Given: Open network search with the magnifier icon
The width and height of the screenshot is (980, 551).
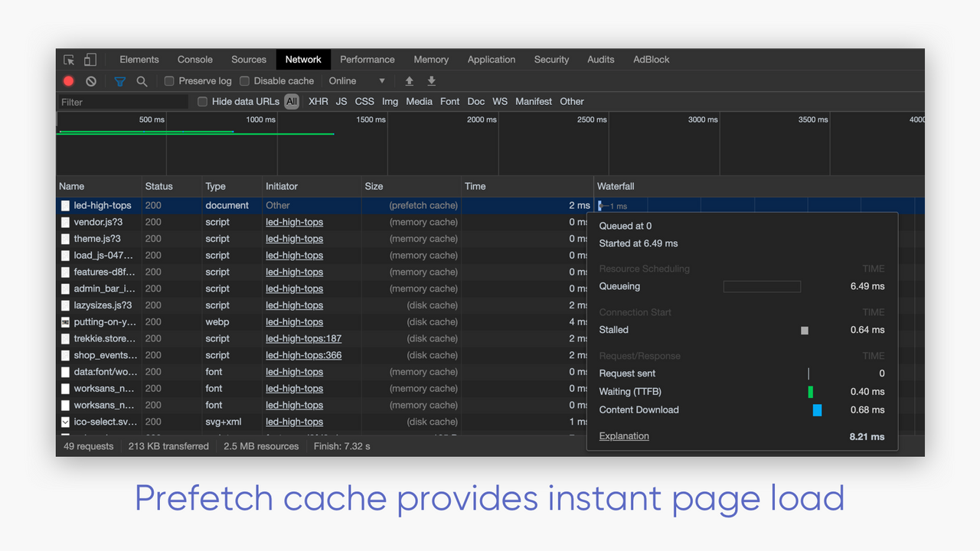Looking at the screenshot, I should pos(142,80).
